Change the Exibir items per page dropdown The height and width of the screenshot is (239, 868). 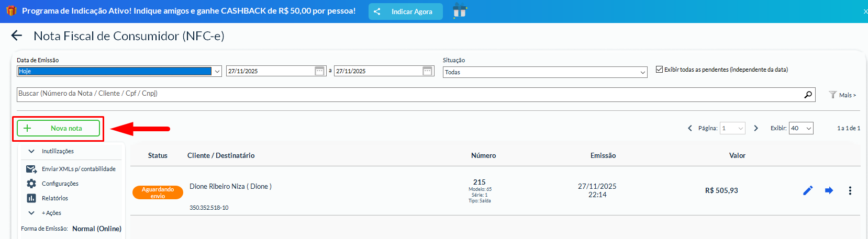pos(801,128)
